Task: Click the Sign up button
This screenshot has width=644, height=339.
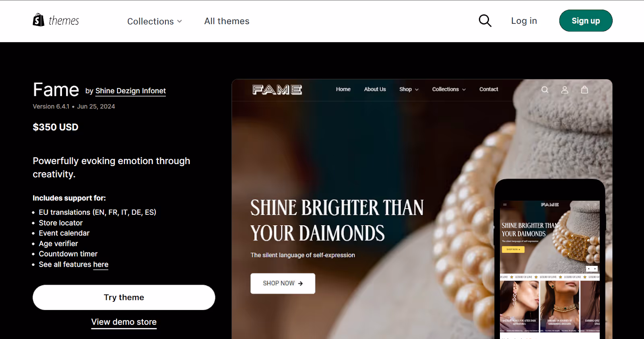Action: coord(586,21)
